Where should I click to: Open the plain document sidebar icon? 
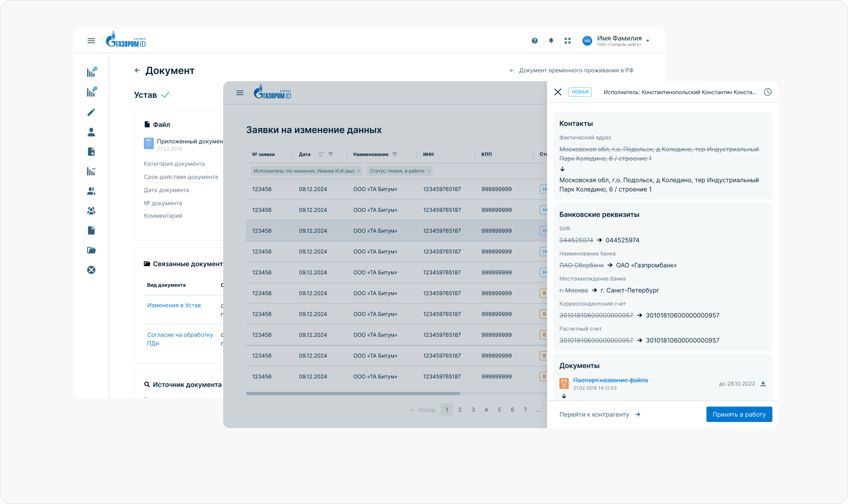tap(91, 231)
